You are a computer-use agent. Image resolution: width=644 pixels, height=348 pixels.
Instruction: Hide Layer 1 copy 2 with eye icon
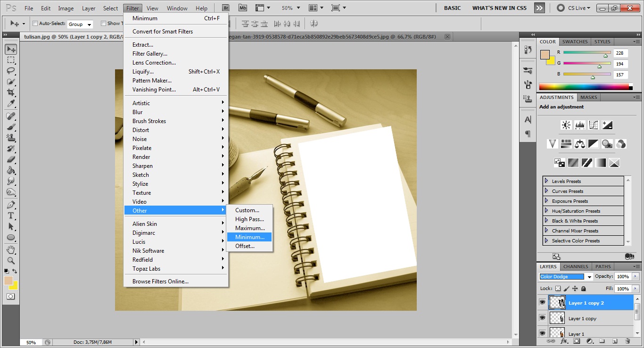(542, 302)
